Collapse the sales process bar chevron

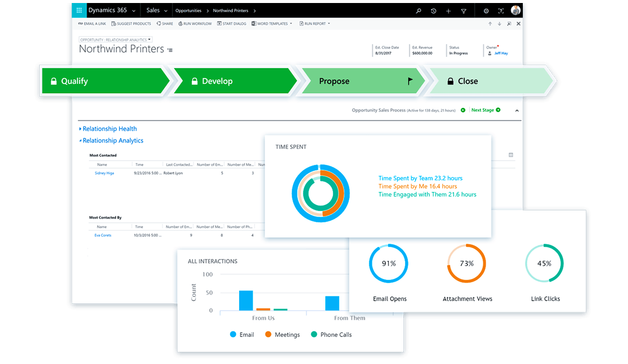(x=517, y=111)
